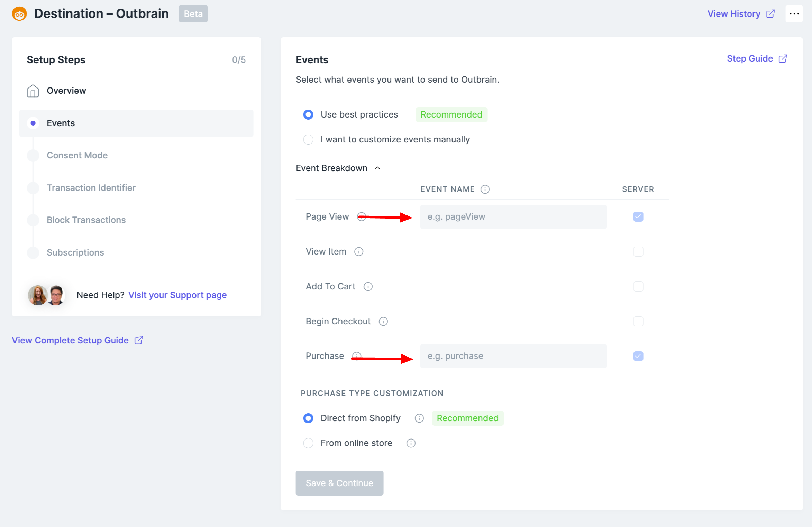Click the Save & Continue button
This screenshot has height=527, width=812.
[339, 483]
